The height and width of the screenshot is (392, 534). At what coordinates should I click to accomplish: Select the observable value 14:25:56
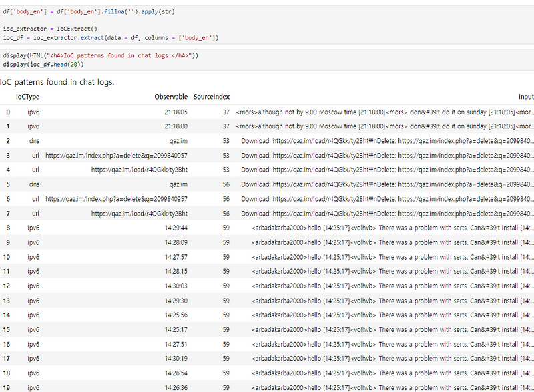pos(176,315)
